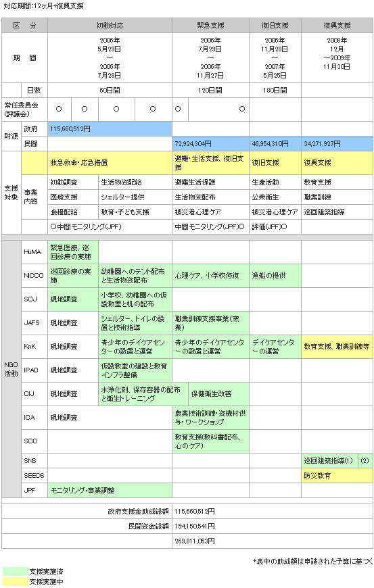The image size is (374, 588).
Task: Select the 緊急医療、巡回診療の実施 cell
Action: click(x=73, y=252)
